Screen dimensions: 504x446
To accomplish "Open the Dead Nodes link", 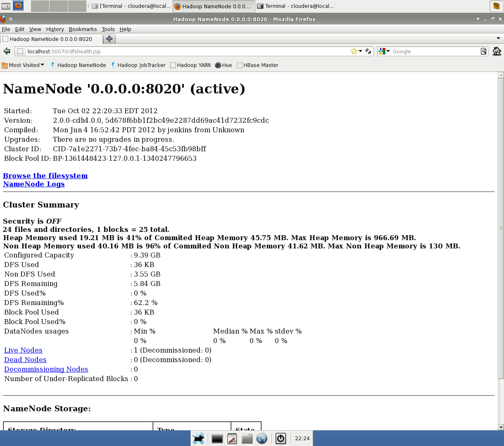I will pos(25,360).
